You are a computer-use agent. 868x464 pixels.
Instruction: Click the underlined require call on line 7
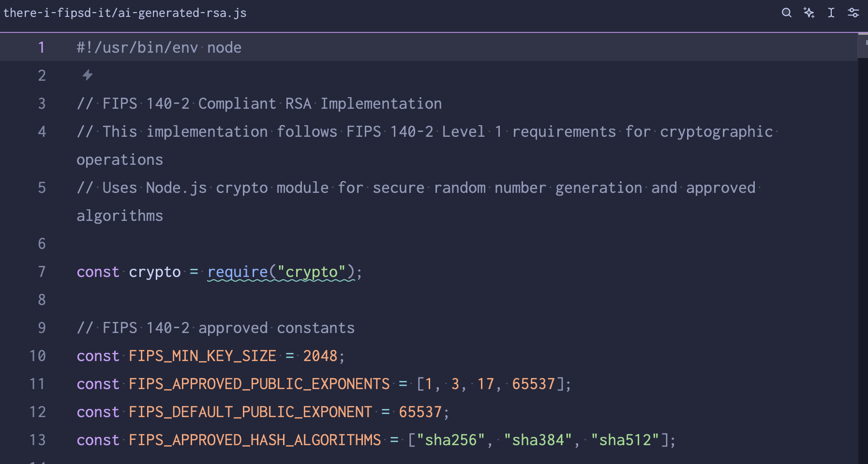pos(237,272)
